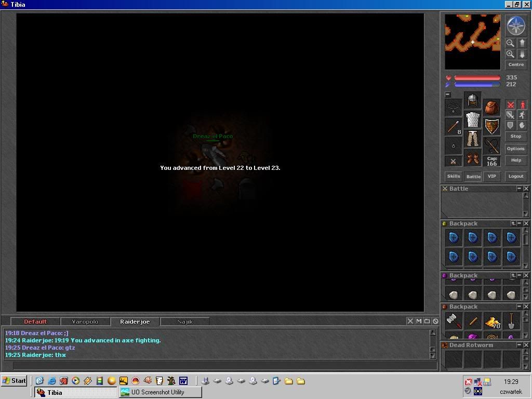Open the VIP list
This screenshot has width=532, height=399.
(491, 176)
